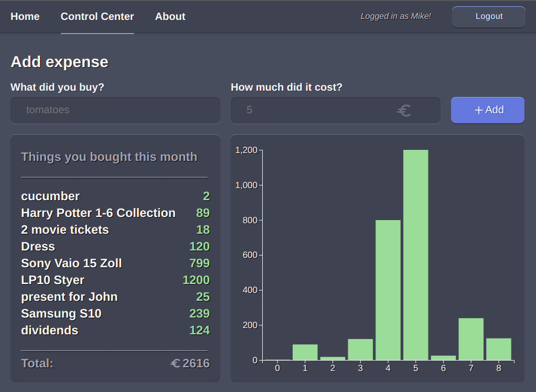Navigate to the About page
The image size is (536, 392).
click(x=170, y=17)
